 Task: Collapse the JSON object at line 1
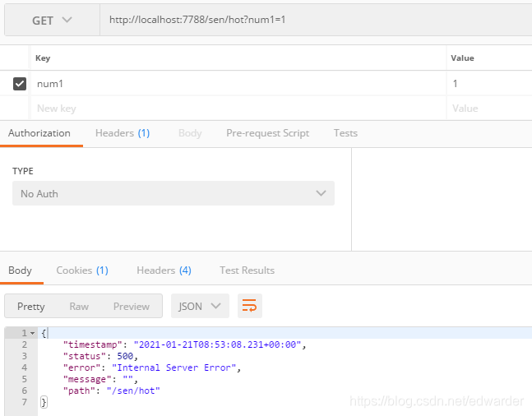[x=33, y=333]
